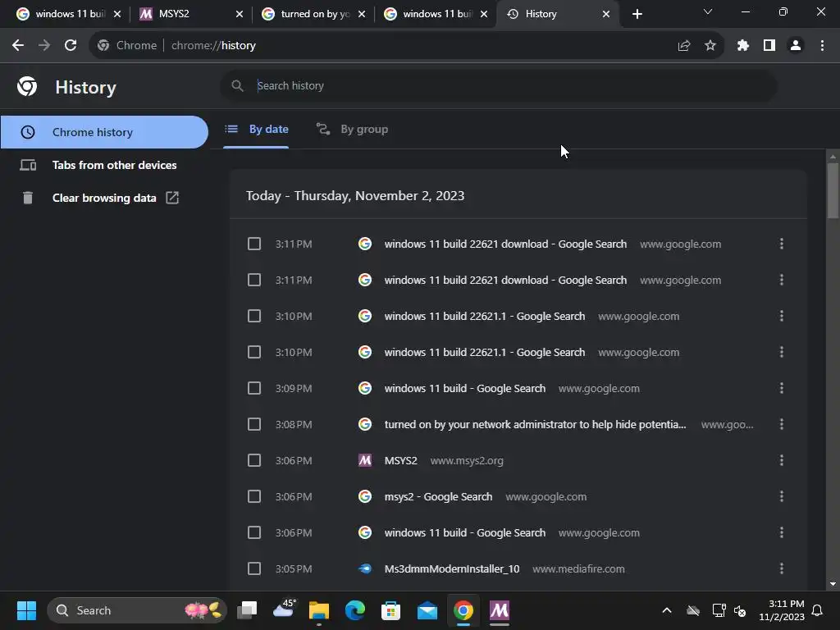Open actions menu for 3:06 PM windows entry
Image resolution: width=840 pixels, height=630 pixels.
pos(782,532)
